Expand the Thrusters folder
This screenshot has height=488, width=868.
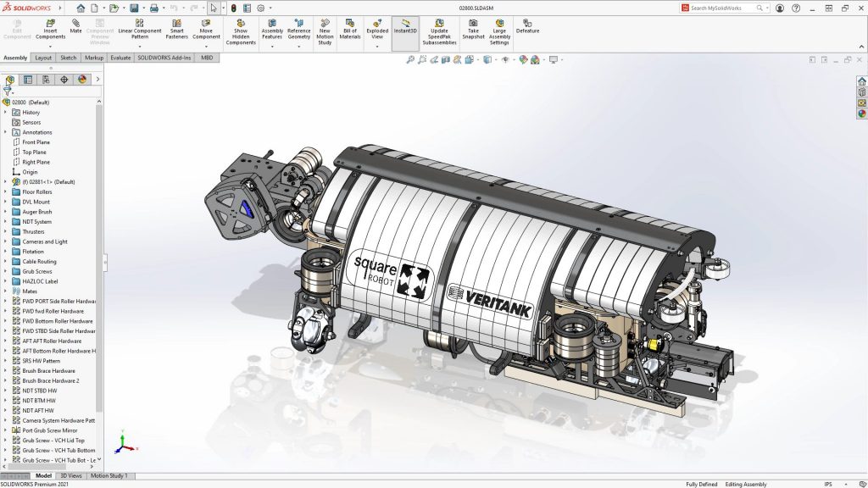(6, 231)
